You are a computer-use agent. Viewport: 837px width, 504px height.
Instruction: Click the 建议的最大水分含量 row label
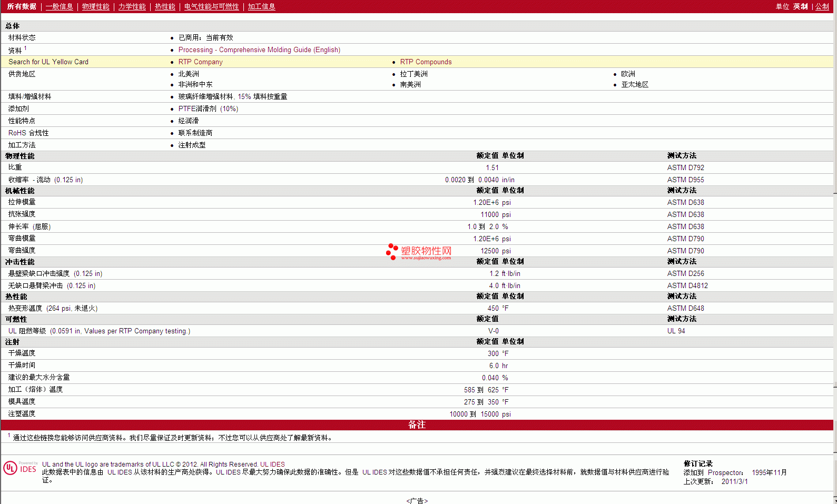pyautogui.click(x=39, y=377)
